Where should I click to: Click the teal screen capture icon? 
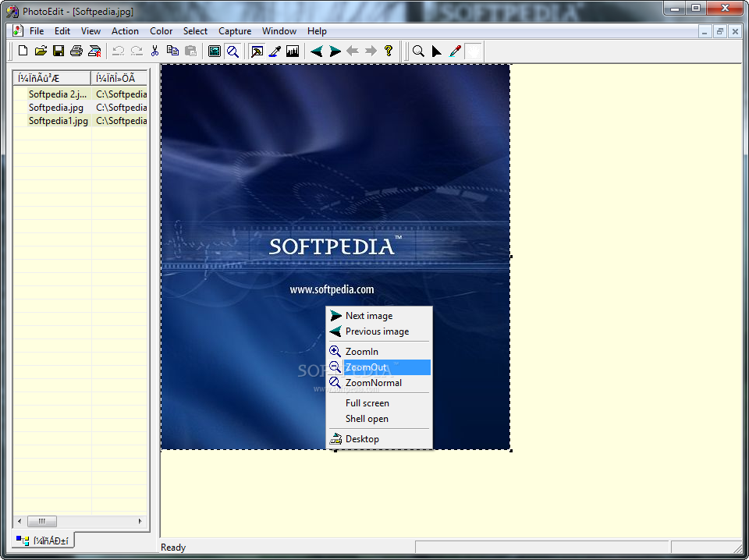coord(215,51)
